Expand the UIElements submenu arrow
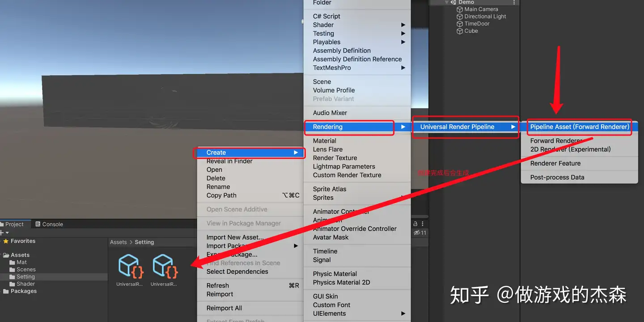Viewport: 644px width, 322px height. coord(403,314)
